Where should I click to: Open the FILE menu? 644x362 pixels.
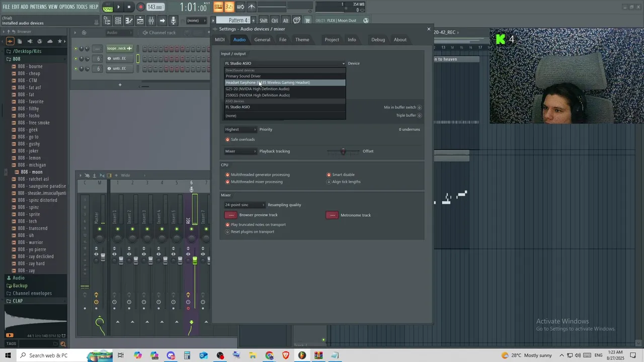6,7
